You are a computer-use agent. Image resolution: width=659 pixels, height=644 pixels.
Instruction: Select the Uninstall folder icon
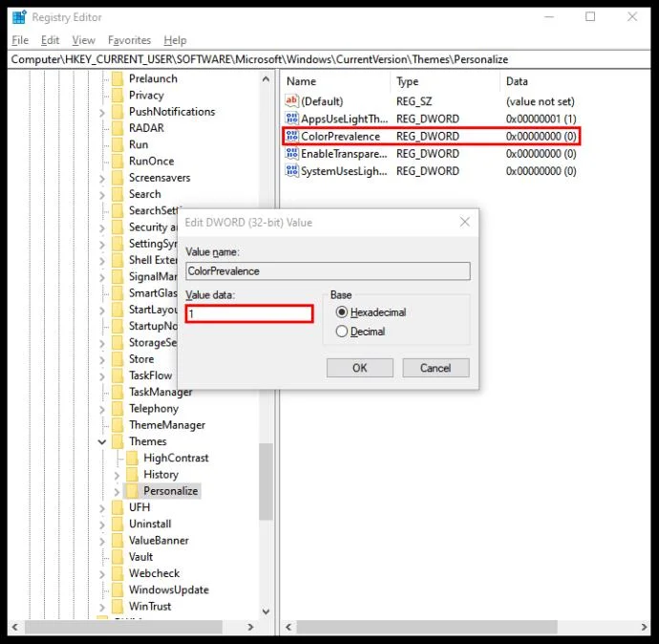tap(117, 524)
